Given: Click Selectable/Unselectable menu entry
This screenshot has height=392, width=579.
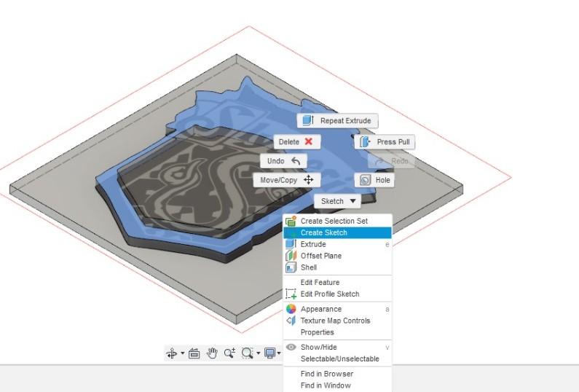Looking at the screenshot, I should click(337, 358).
